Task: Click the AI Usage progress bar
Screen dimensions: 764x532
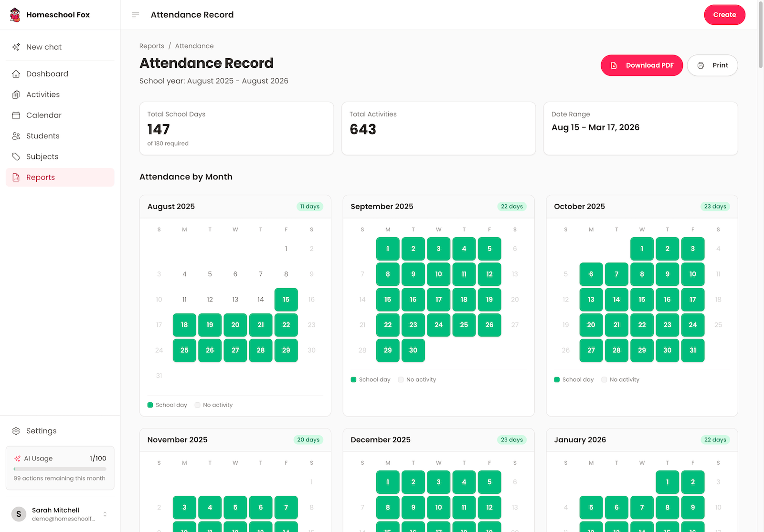Action: click(x=60, y=469)
